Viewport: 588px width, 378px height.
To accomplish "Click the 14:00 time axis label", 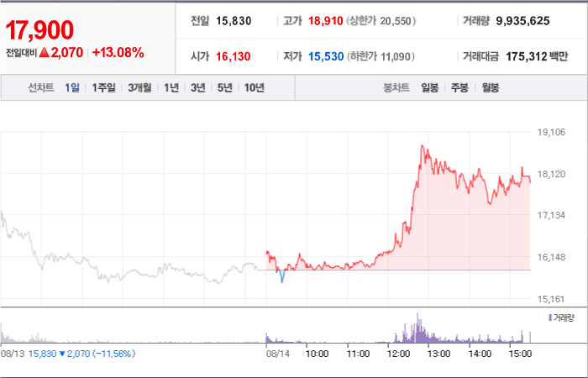I will click(x=480, y=354).
